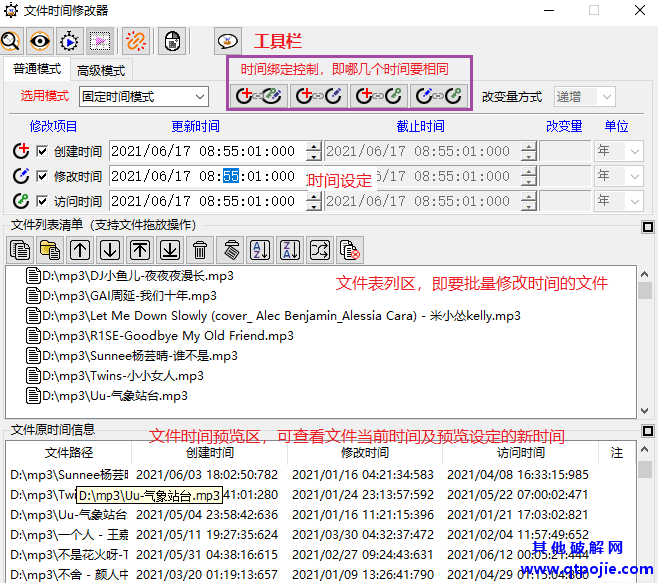Sort file list Z to A
This screenshot has height=583, width=658.
[x=290, y=250]
